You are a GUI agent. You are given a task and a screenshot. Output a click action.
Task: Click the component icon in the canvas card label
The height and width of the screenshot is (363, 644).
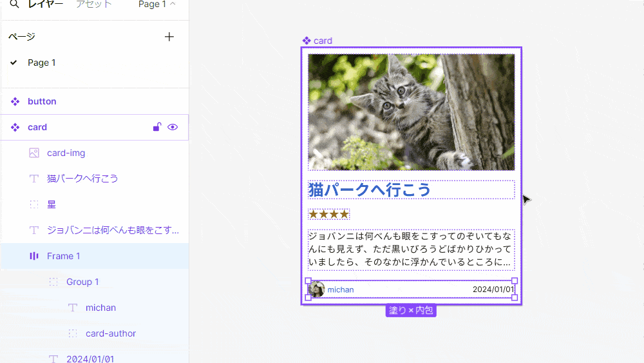coord(307,41)
